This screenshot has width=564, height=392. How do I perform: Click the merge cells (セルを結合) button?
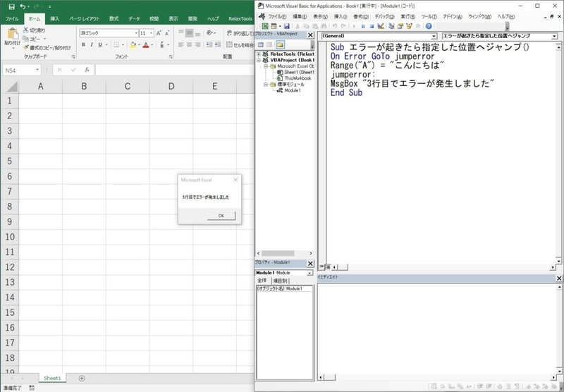(240, 45)
